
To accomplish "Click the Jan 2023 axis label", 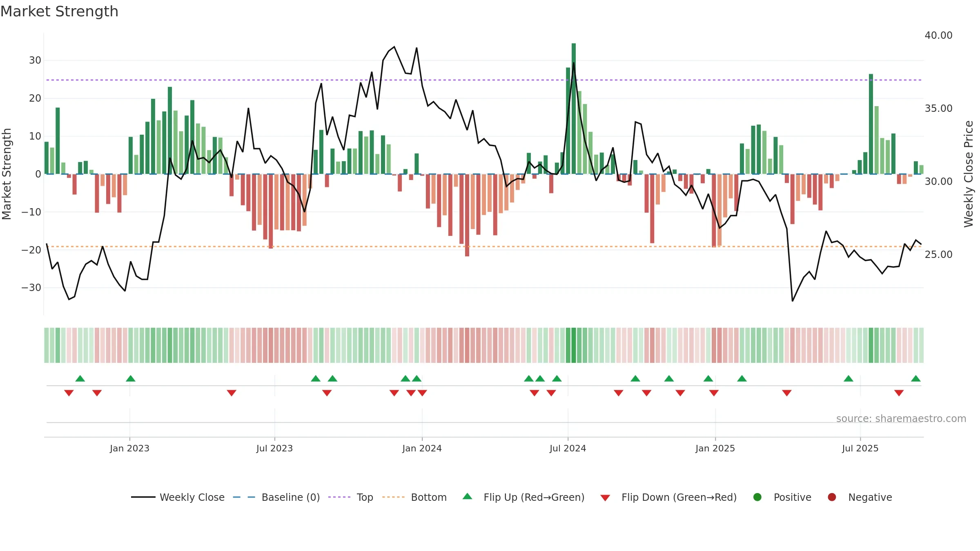I will click(x=129, y=449).
